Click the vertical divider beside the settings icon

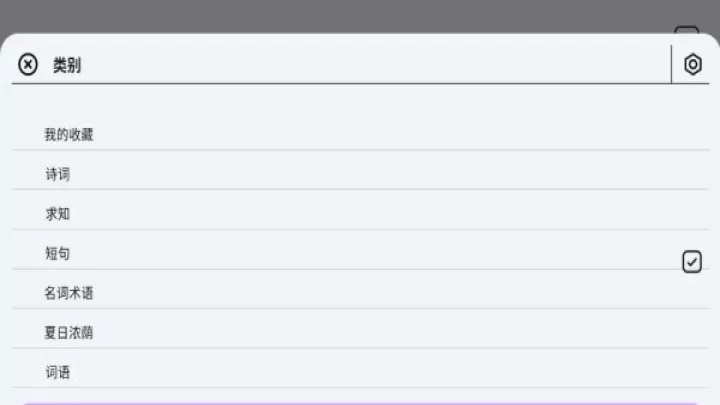tap(671, 65)
